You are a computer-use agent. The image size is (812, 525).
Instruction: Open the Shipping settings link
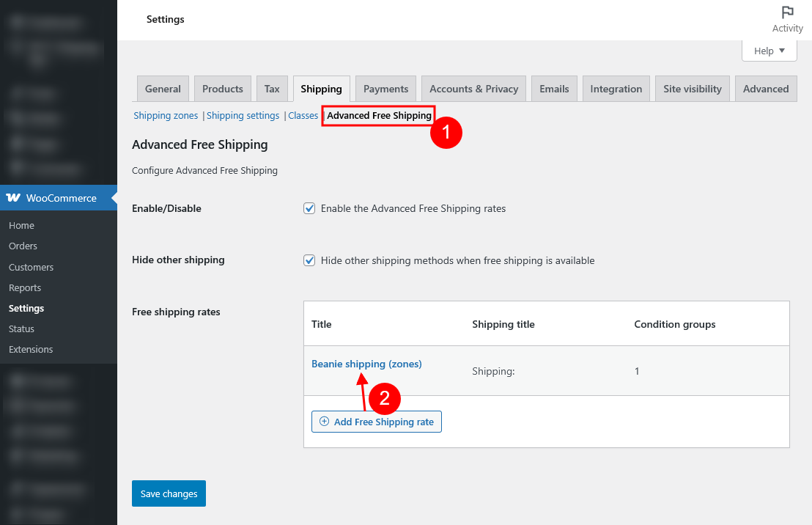(243, 116)
